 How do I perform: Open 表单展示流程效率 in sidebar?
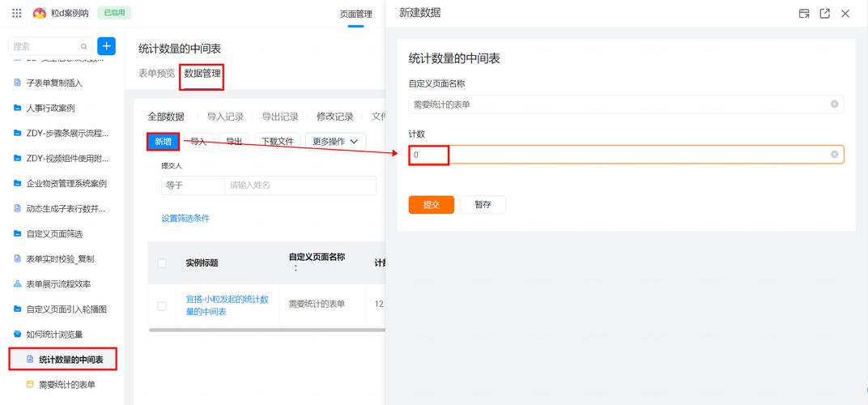point(58,284)
